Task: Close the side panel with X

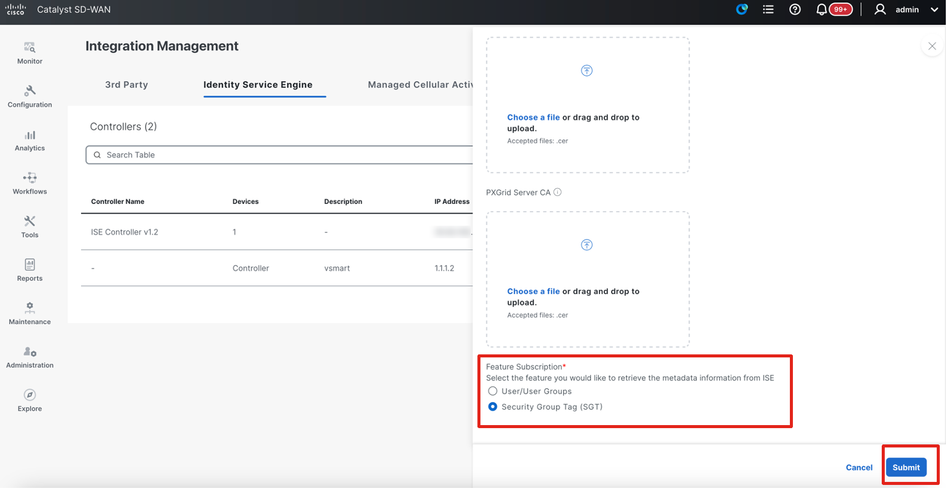Action: click(932, 46)
